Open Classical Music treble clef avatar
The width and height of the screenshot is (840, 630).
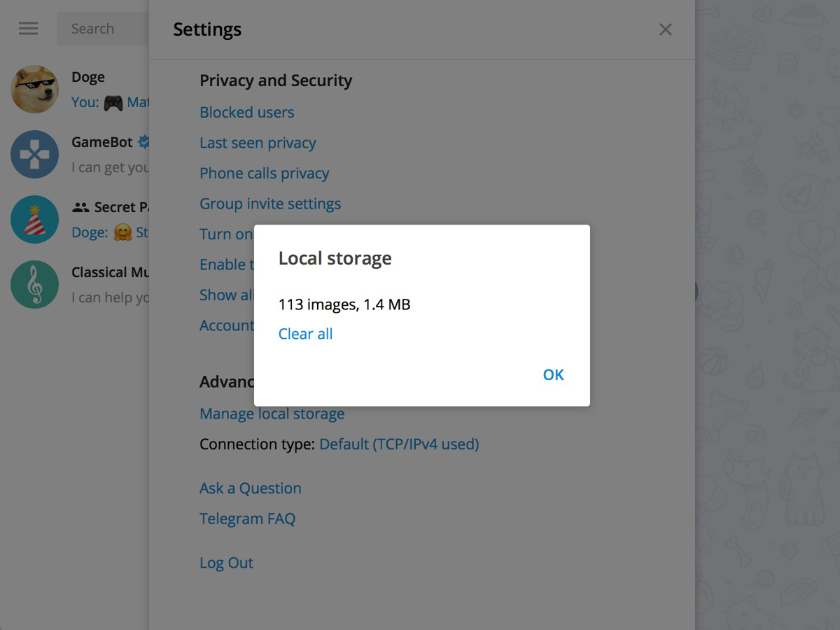pos(35,285)
